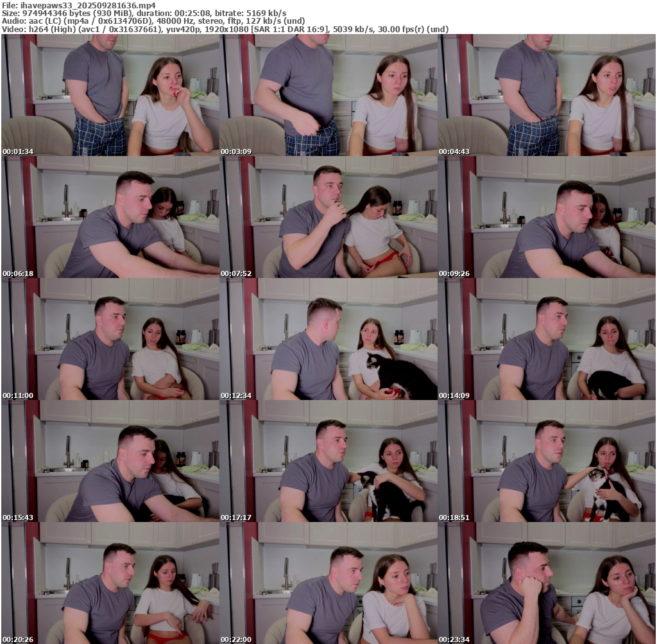This screenshot has height=644, width=657.
Task: Click the frame labeled 00:15:43
Action: (x=110, y=461)
